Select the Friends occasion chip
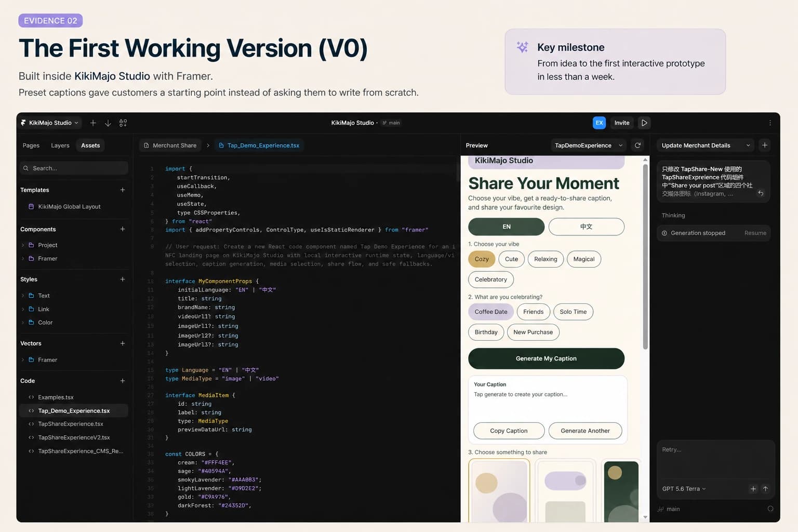798x532 pixels. (x=534, y=312)
